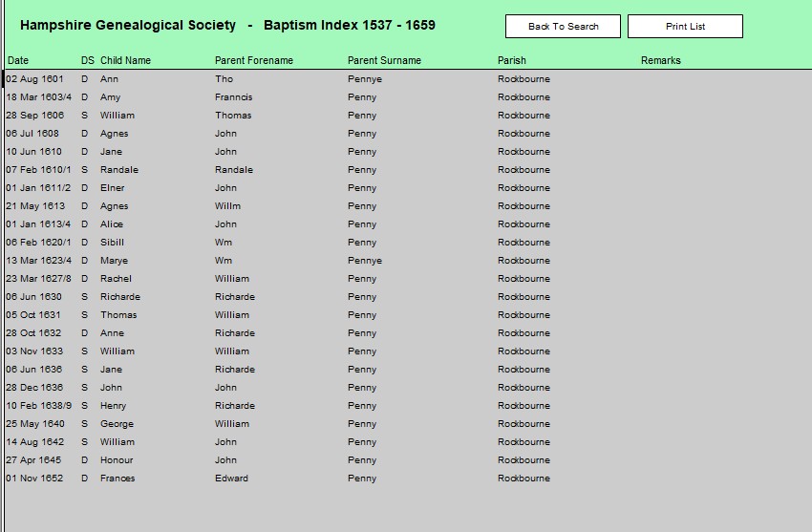Click the Remarks column header
812x532 pixels.
pos(660,60)
